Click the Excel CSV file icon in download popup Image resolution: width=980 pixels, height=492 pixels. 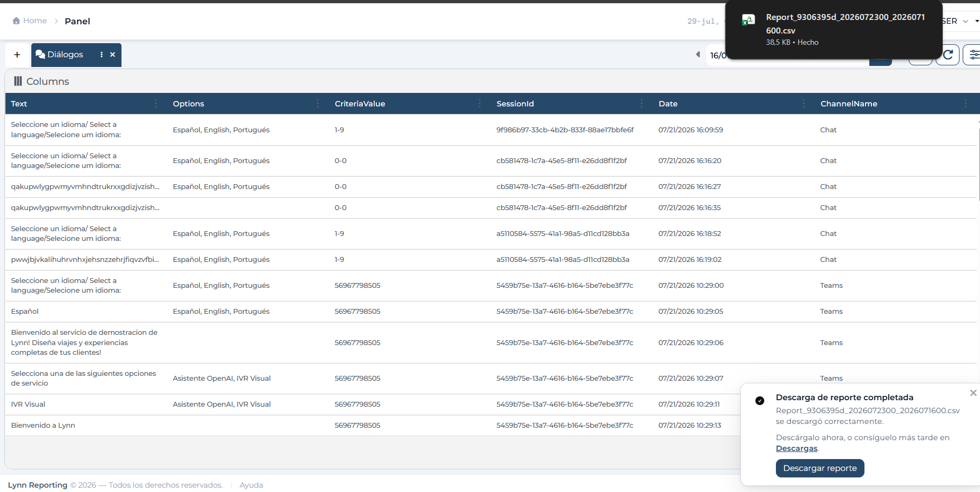tap(748, 21)
